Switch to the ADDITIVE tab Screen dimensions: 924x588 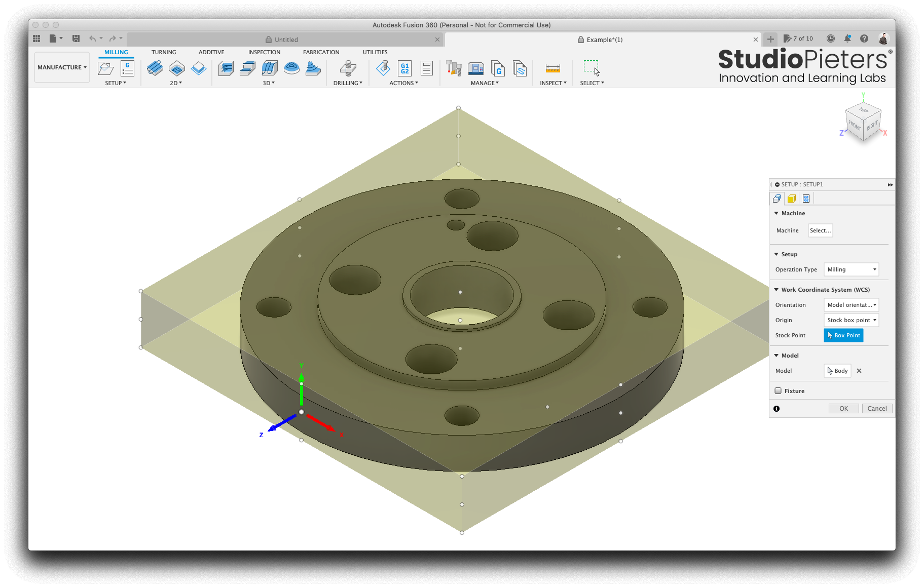coord(211,52)
